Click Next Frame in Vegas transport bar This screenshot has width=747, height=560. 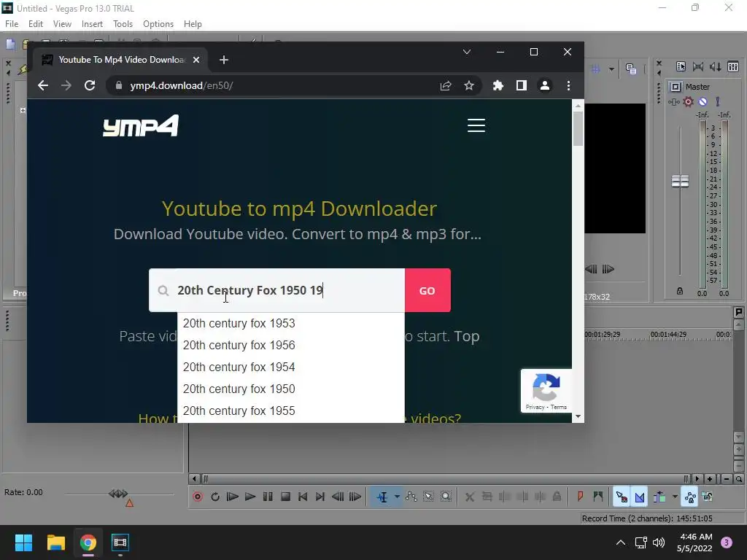[355, 497]
